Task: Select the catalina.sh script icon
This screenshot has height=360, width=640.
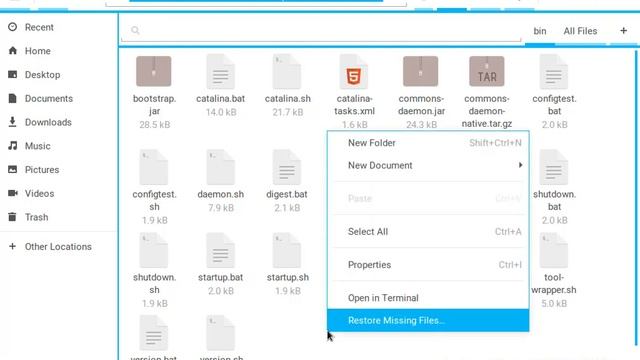Action: [287, 72]
